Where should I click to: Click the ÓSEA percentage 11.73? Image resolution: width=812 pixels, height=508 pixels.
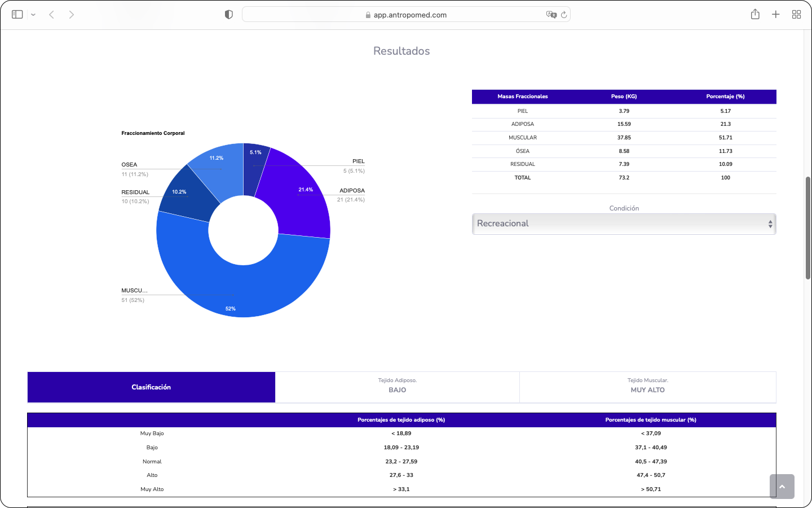pyautogui.click(x=725, y=151)
